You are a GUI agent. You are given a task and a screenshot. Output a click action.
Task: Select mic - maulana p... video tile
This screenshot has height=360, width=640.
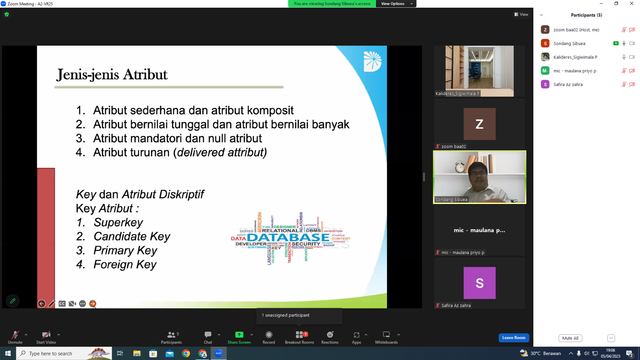coord(480,230)
